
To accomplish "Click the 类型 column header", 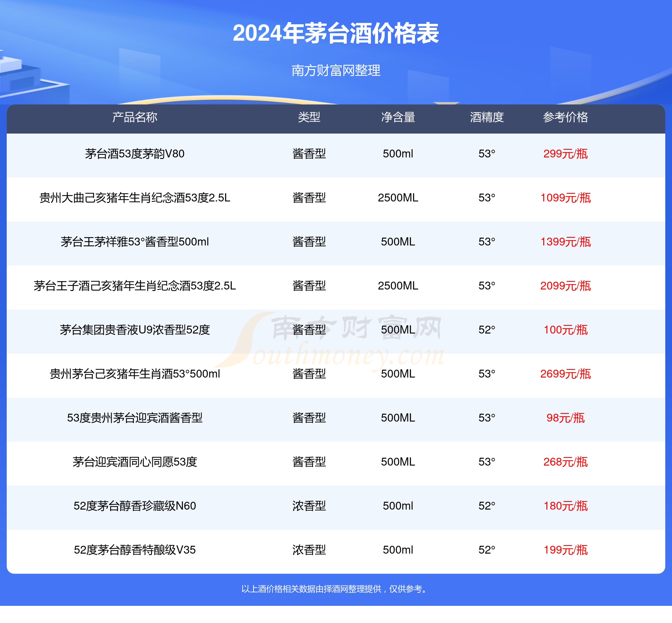I will point(309,117).
